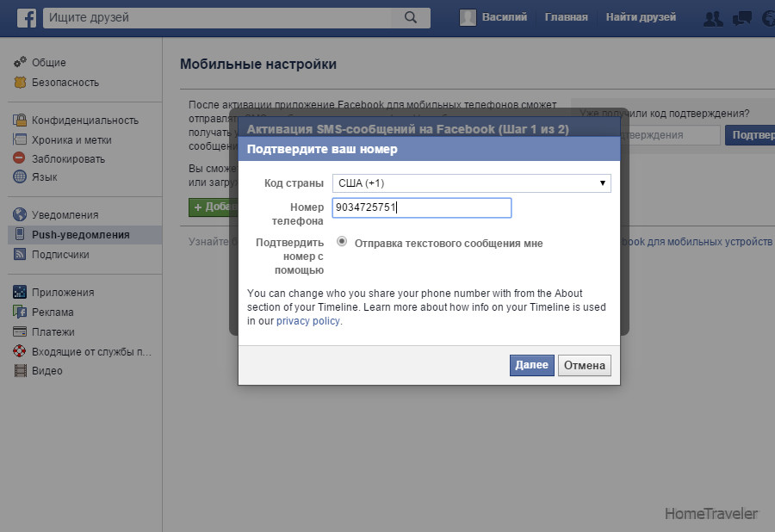Open Подписчики settings section

click(x=60, y=255)
